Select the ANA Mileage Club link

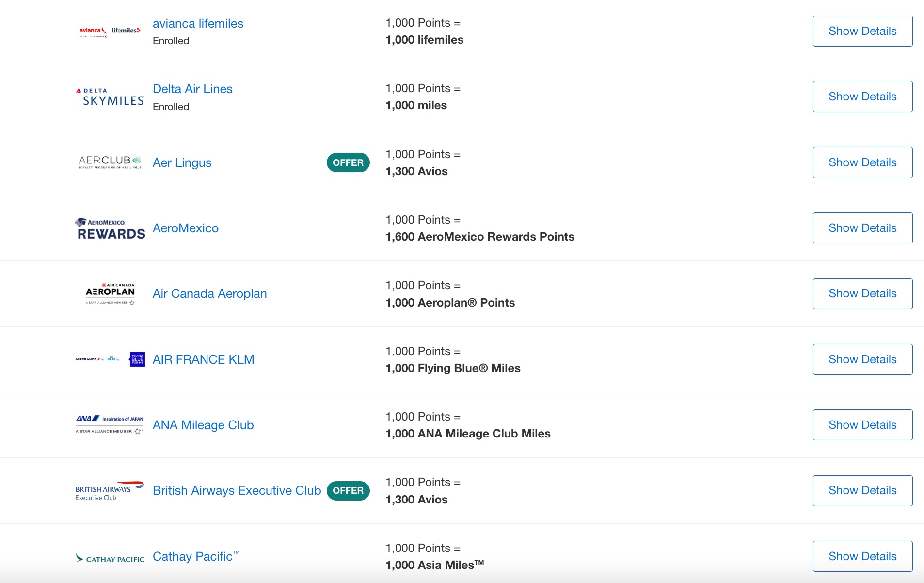tap(203, 425)
